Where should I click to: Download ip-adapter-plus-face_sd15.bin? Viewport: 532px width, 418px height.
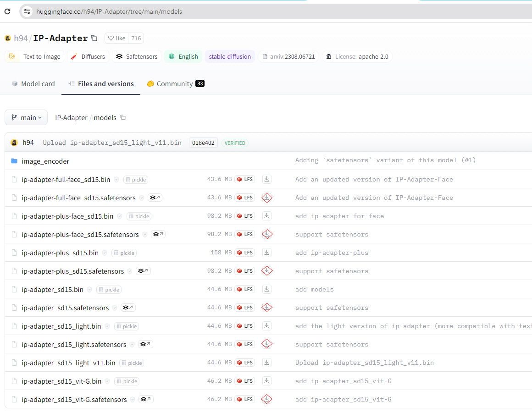266,216
